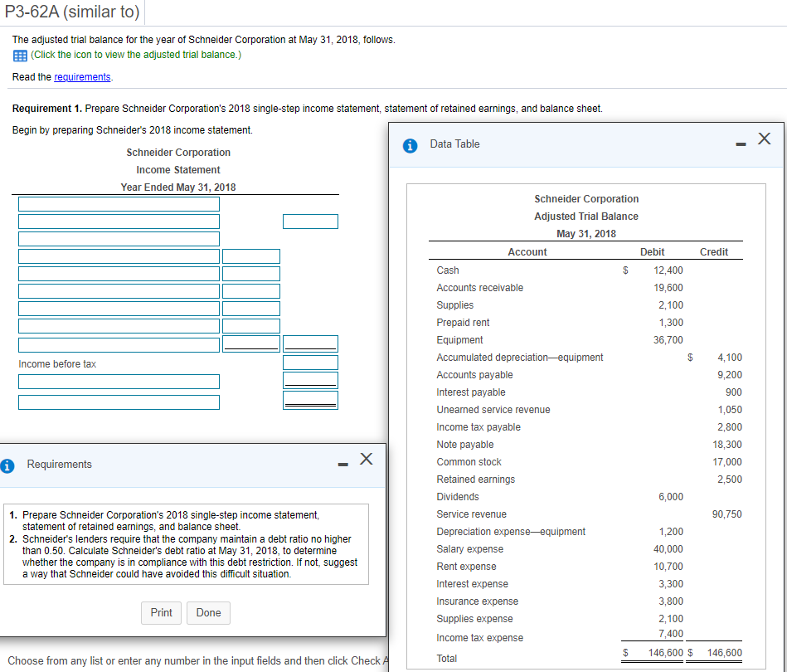Click the Year Ended May 31, 2018 heading
The height and width of the screenshot is (672, 787).
pos(178,187)
